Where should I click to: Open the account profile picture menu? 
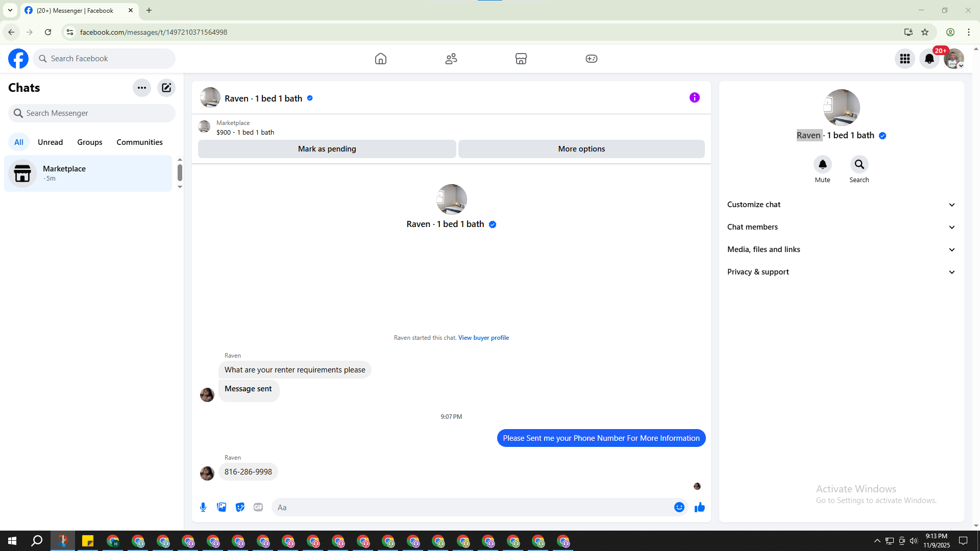coord(954,59)
